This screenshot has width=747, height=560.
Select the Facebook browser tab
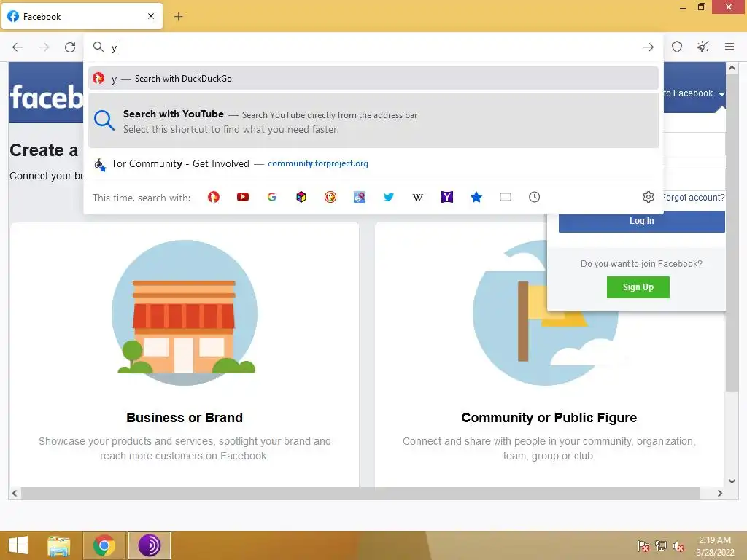[82, 16]
